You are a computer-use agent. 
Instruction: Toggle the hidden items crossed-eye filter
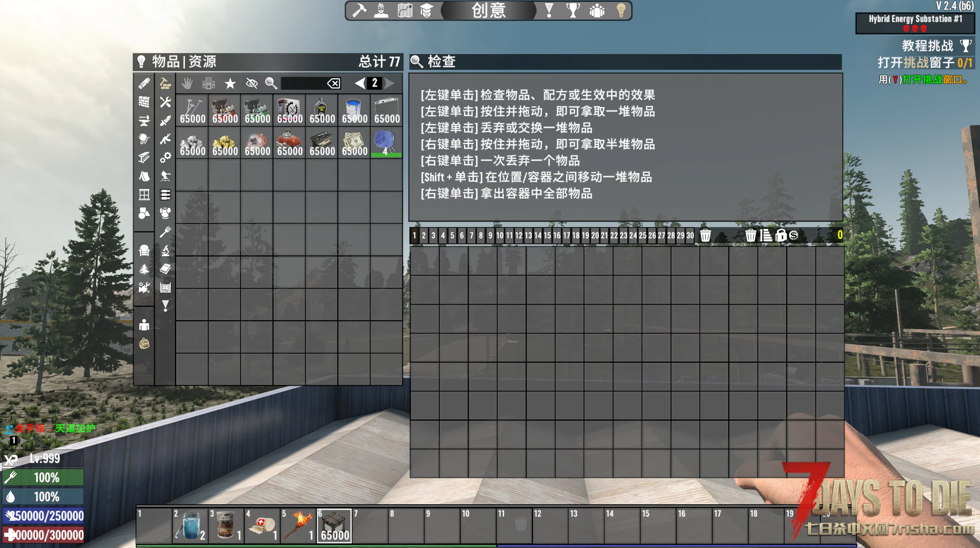click(x=251, y=83)
